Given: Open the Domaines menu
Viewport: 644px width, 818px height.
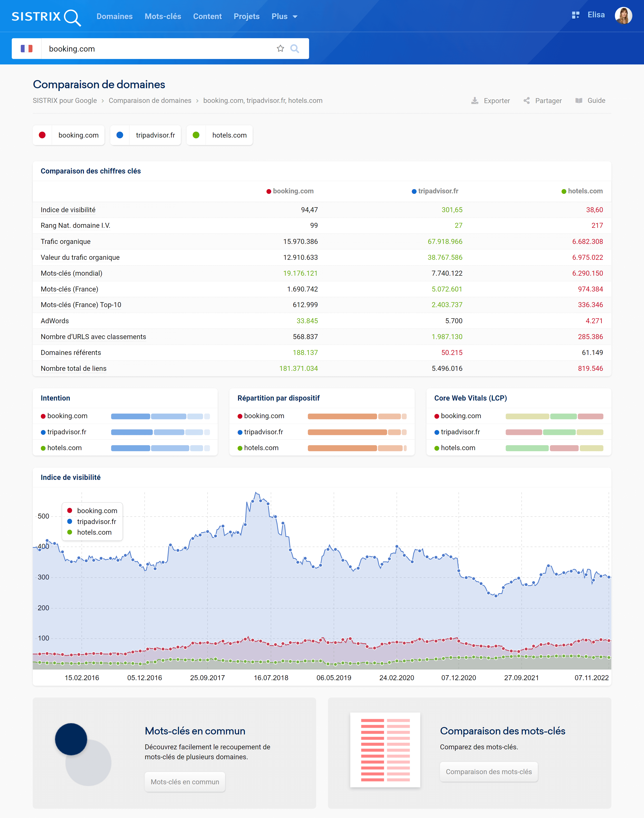Looking at the screenshot, I should point(115,17).
